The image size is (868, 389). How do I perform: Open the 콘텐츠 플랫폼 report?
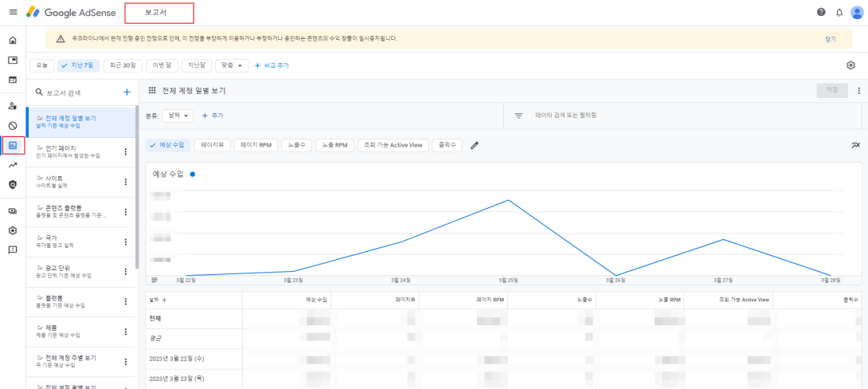(x=80, y=212)
